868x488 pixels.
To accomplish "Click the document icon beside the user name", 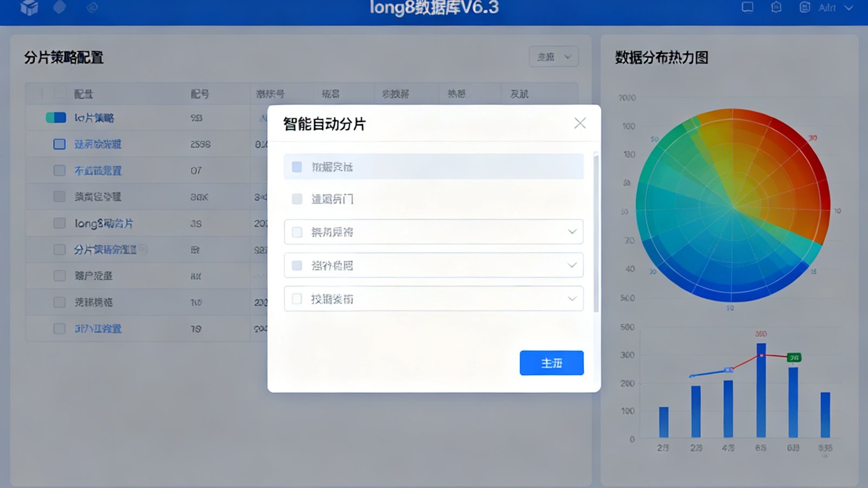I will (x=805, y=7).
